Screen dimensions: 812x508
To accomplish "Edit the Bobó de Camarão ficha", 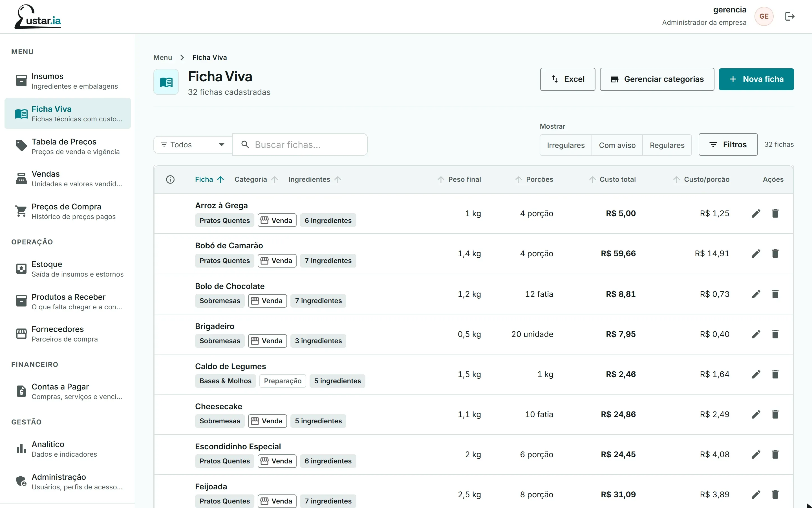I will coord(756,253).
